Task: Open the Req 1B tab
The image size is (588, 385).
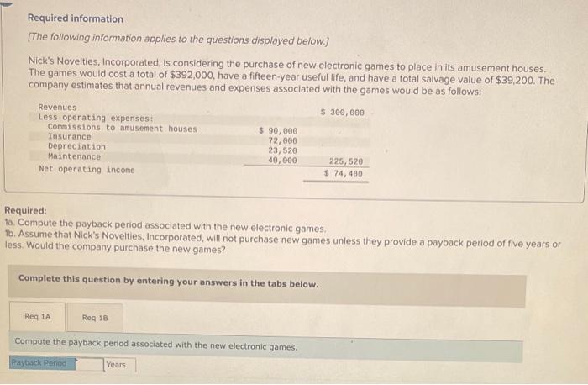Action: tap(94, 318)
